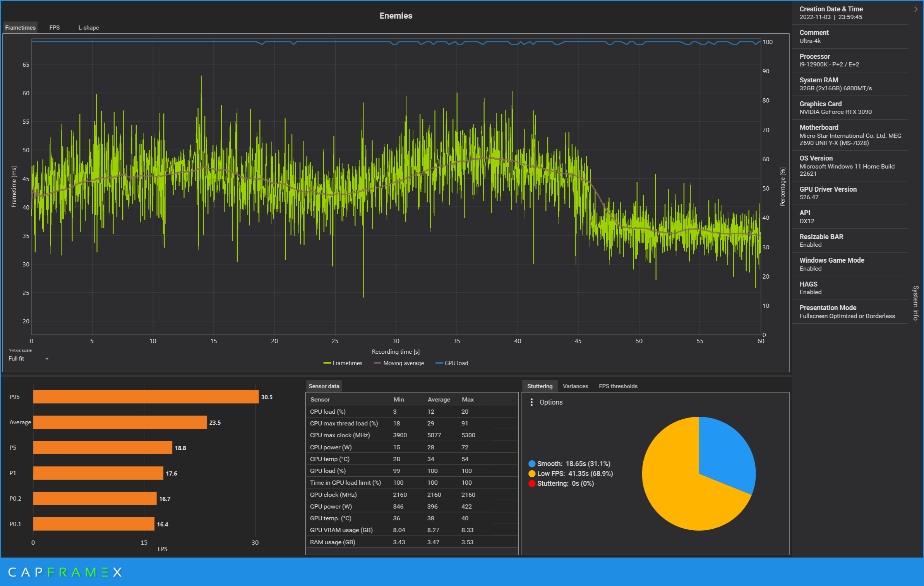This screenshot has height=586, width=924.
Task: Select the Sensor data tab
Action: (324, 386)
